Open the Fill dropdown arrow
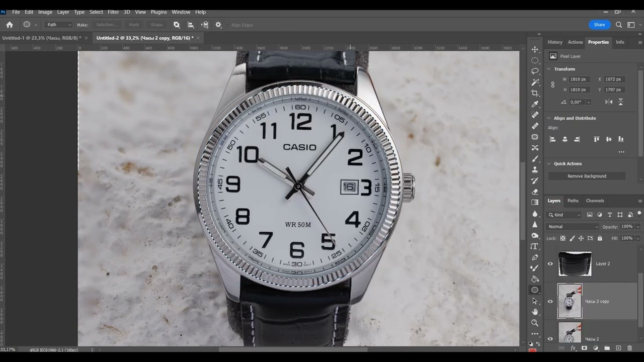Image resolution: width=644 pixels, height=362 pixels. click(x=638, y=238)
